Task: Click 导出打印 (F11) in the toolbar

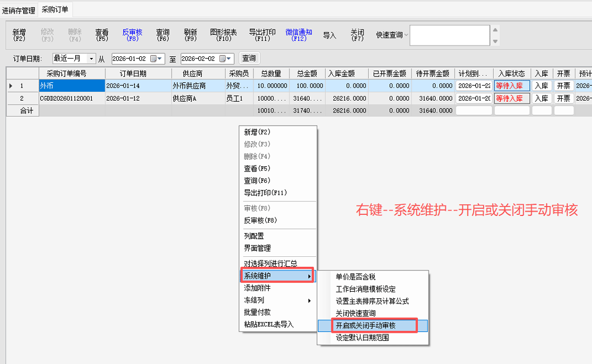Action: click(262, 35)
